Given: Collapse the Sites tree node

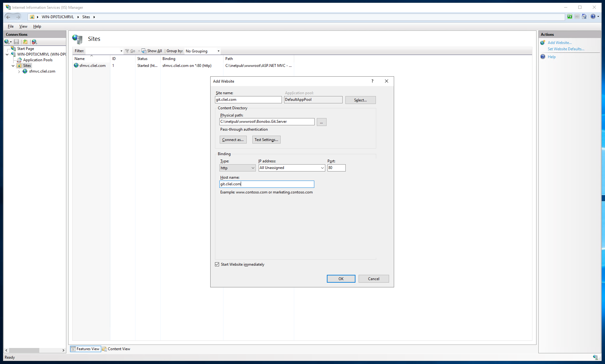Looking at the screenshot, I should click(13, 66).
